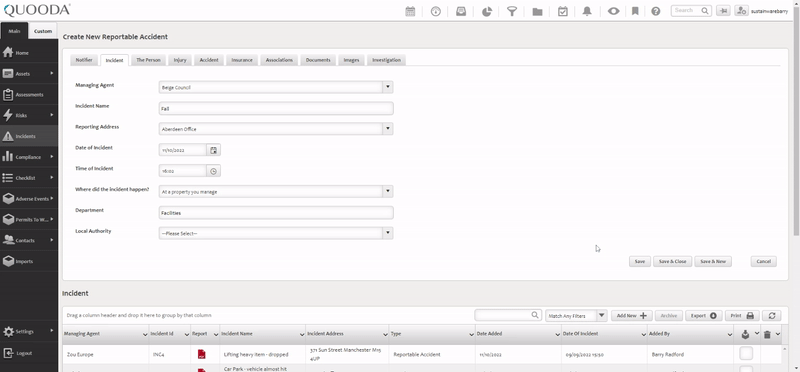
Task: Click the trash column header icon
Action: click(767, 334)
